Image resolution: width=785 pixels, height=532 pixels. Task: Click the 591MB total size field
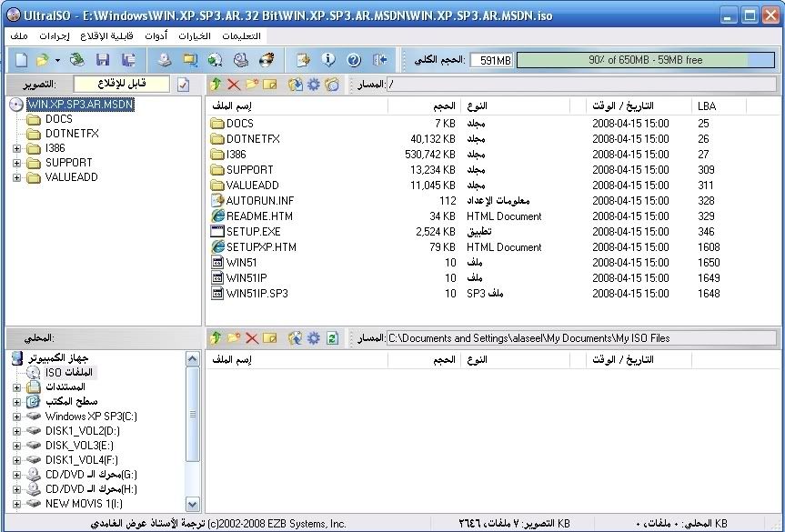(x=491, y=61)
